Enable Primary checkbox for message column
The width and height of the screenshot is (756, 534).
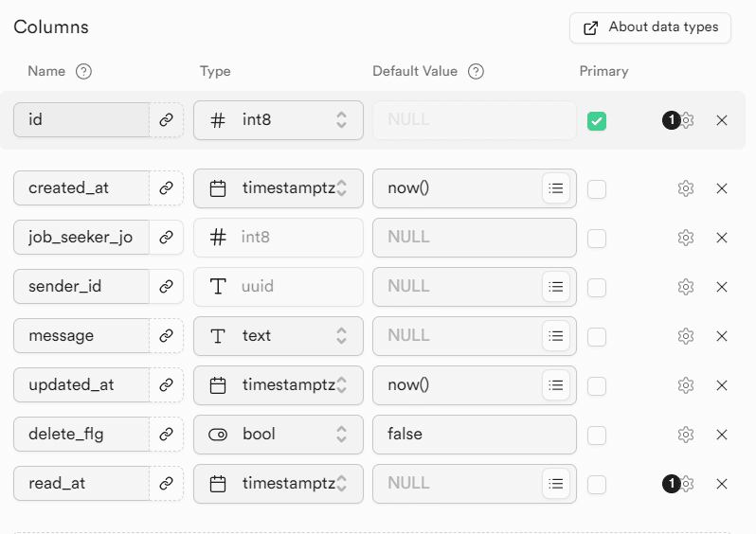click(x=597, y=337)
